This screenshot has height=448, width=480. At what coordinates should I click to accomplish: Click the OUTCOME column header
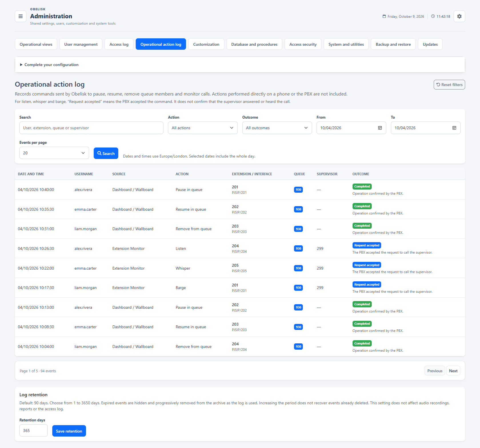(361, 174)
